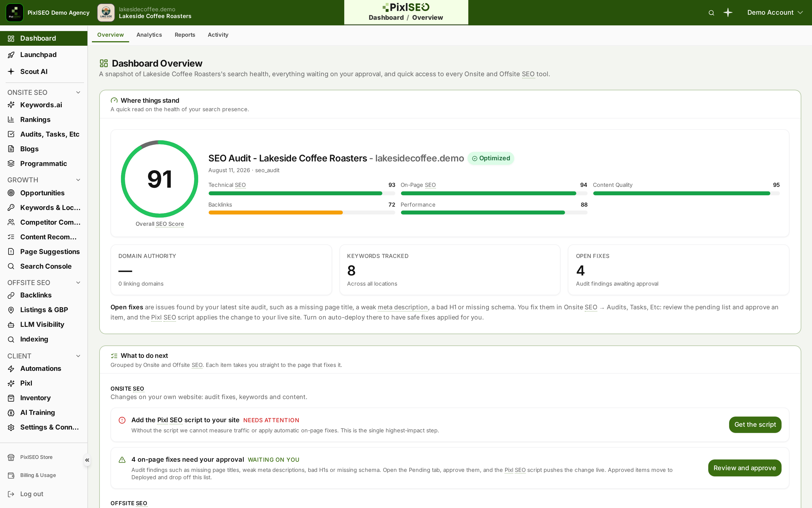The image size is (812, 508).
Task: Collapse the CLIENT section
Action: click(x=78, y=356)
